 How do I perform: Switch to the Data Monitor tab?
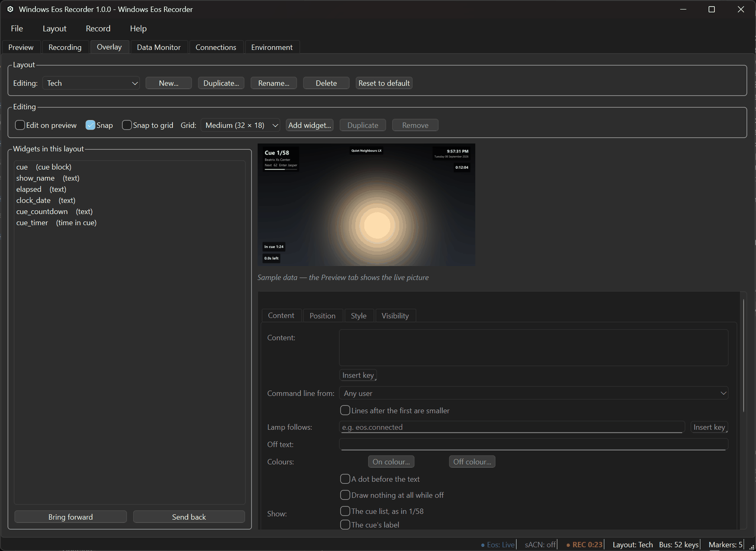159,47
